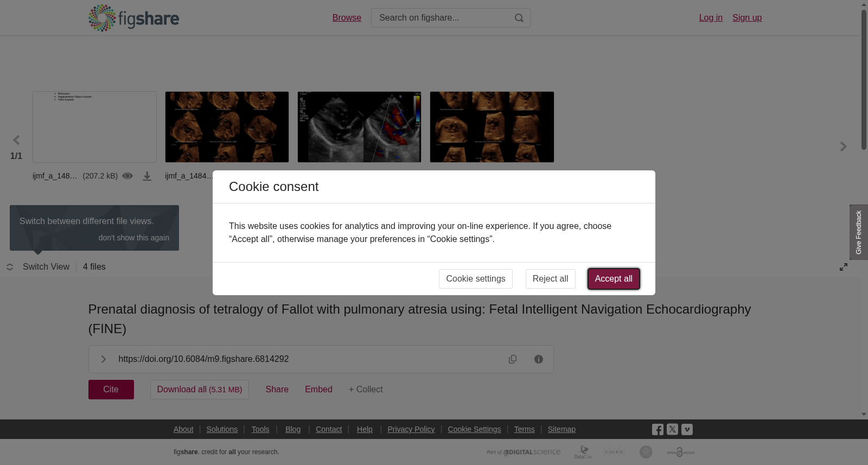Preview first file with the eye icon

tap(127, 176)
